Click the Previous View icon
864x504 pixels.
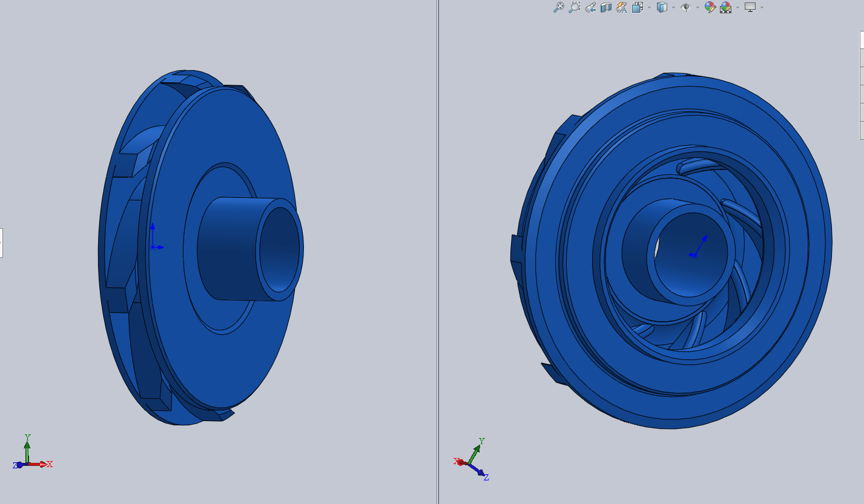590,7
